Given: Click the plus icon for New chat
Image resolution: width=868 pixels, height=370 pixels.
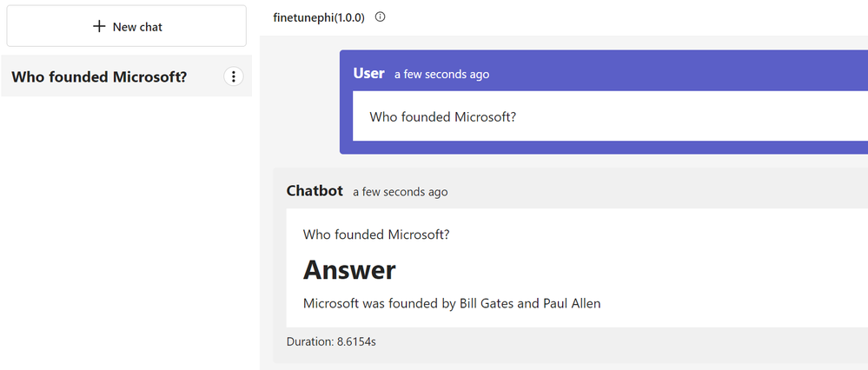Looking at the screenshot, I should [99, 27].
